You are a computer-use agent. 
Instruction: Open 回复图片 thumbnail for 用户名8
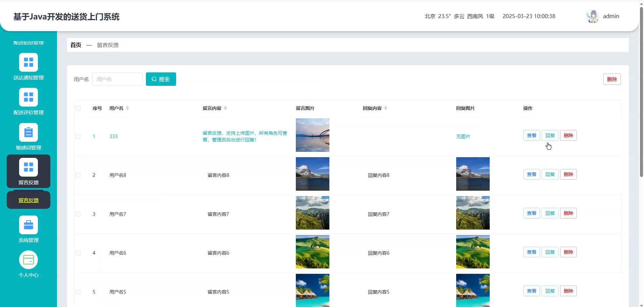click(473, 174)
